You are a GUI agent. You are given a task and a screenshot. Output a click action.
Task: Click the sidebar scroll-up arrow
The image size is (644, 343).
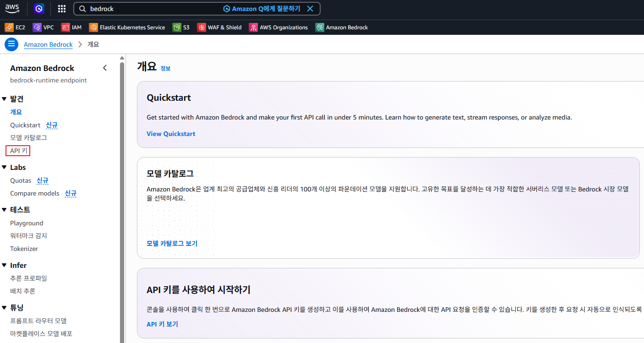coord(122,58)
